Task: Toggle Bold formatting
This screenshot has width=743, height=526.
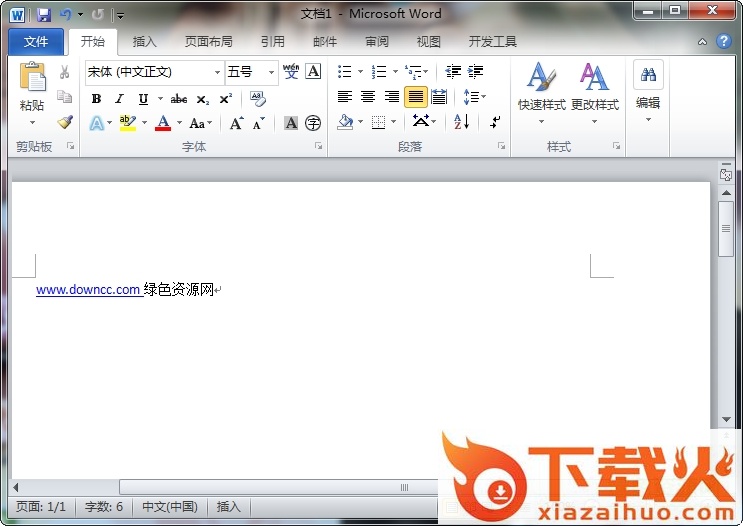Action: (x=96, y=98)
